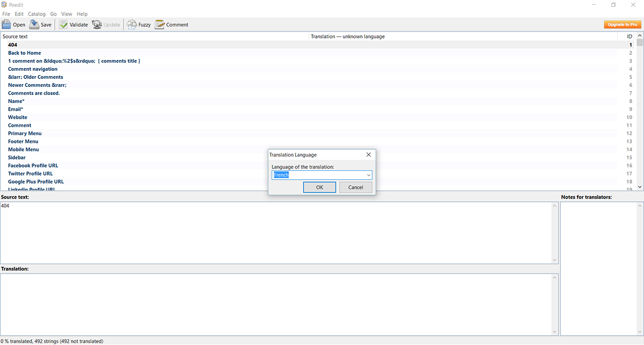Image resolution: width=644 pixels, height=345 pixels.
Task: Open the Go menu
Action: tap(54, 14)
